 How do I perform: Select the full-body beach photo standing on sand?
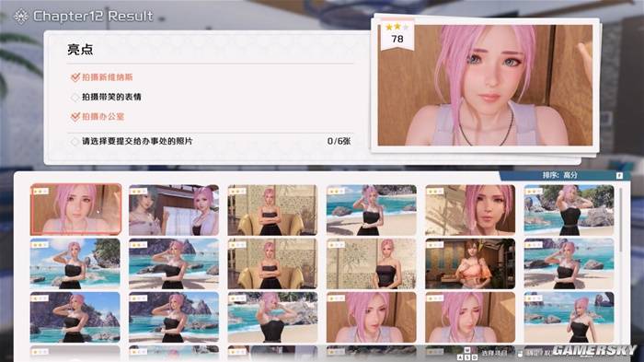pyautogui.click(x=569, y=317)
